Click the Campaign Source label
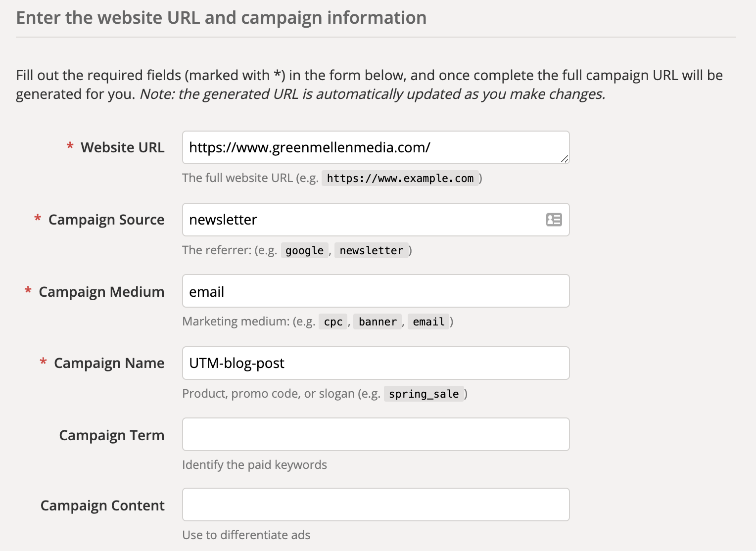The width and height of the screenshot is (756, 551). 106,220
